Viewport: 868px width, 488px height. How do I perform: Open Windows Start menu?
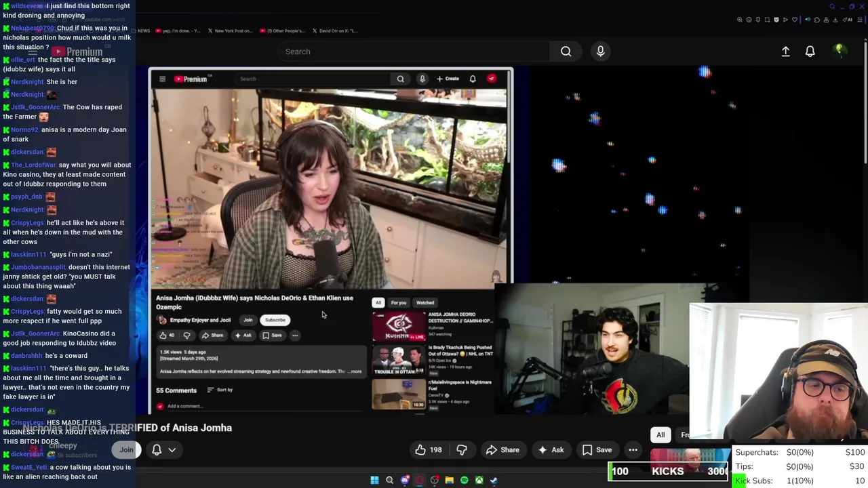coord(374,480)
